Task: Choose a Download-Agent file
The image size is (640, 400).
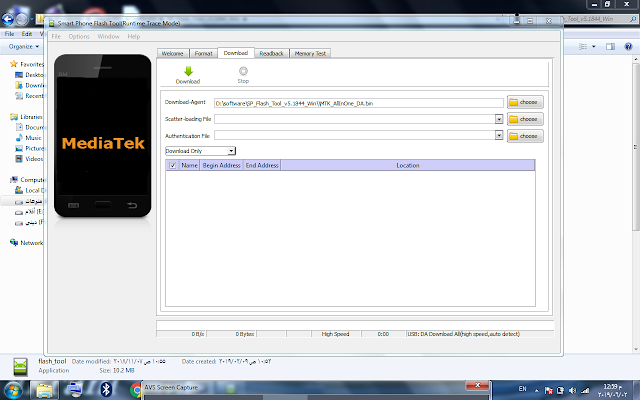Action: click(x=525, y=102)
